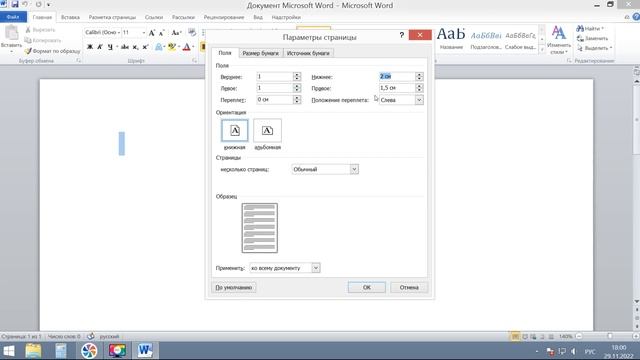
Task: Open несколько страниц Обычный dropdown
Action: pos(354,169)
